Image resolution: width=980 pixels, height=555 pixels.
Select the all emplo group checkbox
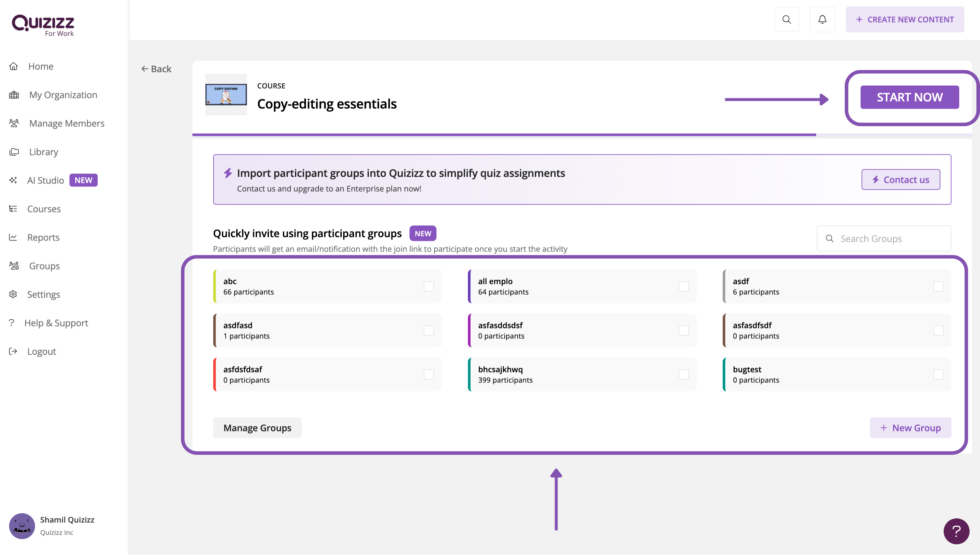(x=683, y=287)
